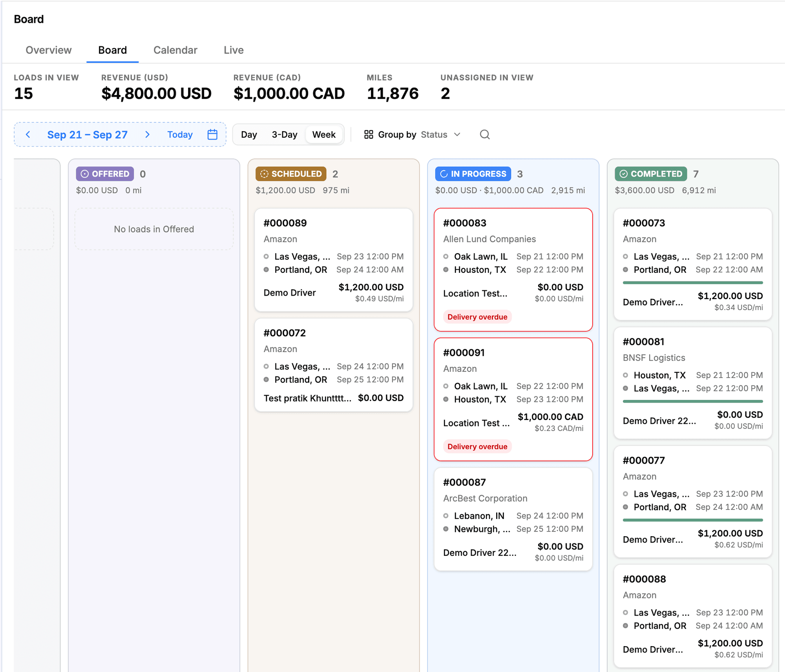Screen dimensions: 785x672
Task: Click the No loads in Offered placeholder
Action: [154, 229]
